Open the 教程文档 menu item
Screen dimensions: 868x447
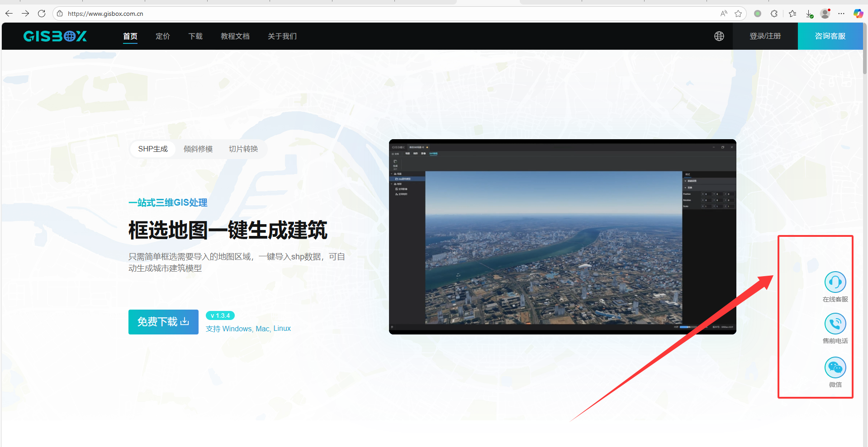click(x=235, y=36)
